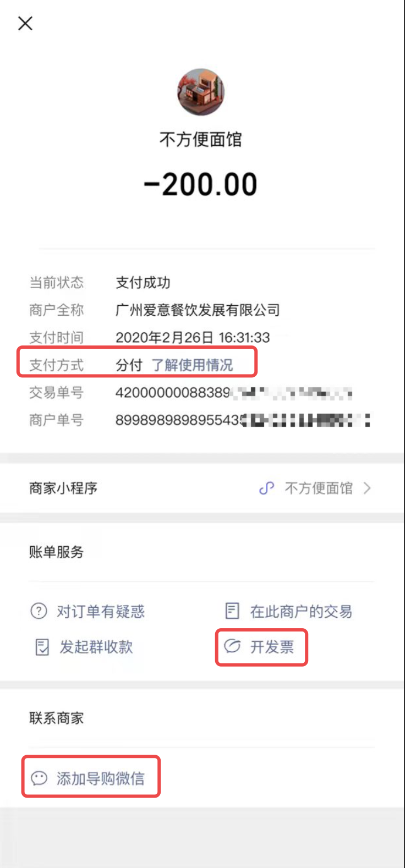Viewport: 405px width, 868px height.
Task: Close the payment detail page with X
Action: (x=25, y=23)
